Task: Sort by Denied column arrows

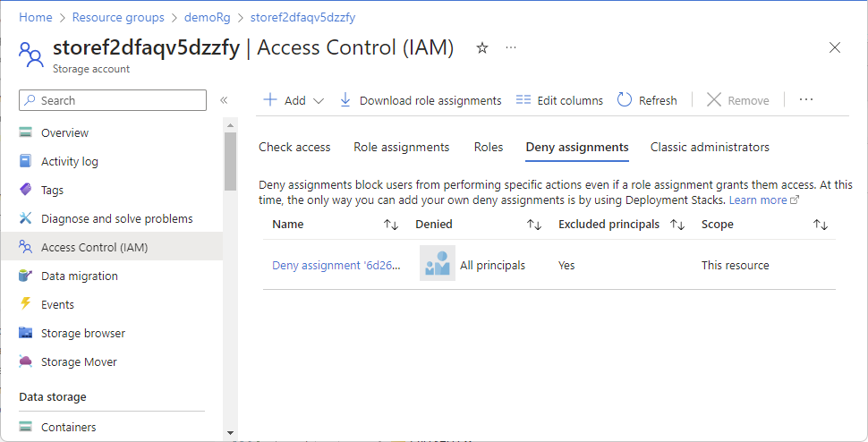Action: (x=533, y=225)
